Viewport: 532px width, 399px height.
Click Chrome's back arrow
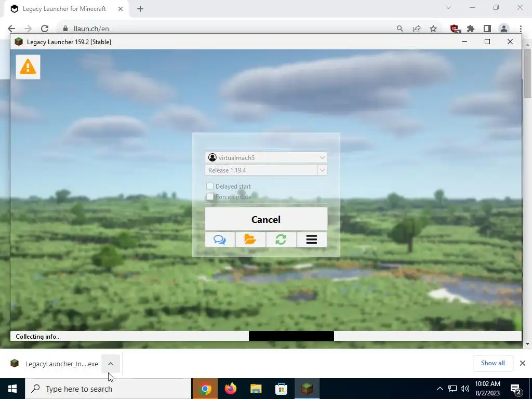click(x=11, y=29)
